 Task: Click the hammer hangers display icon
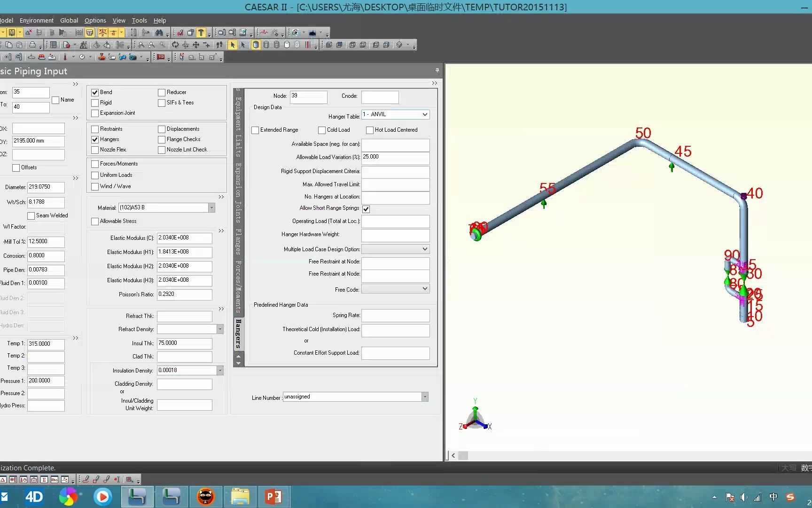201,32
